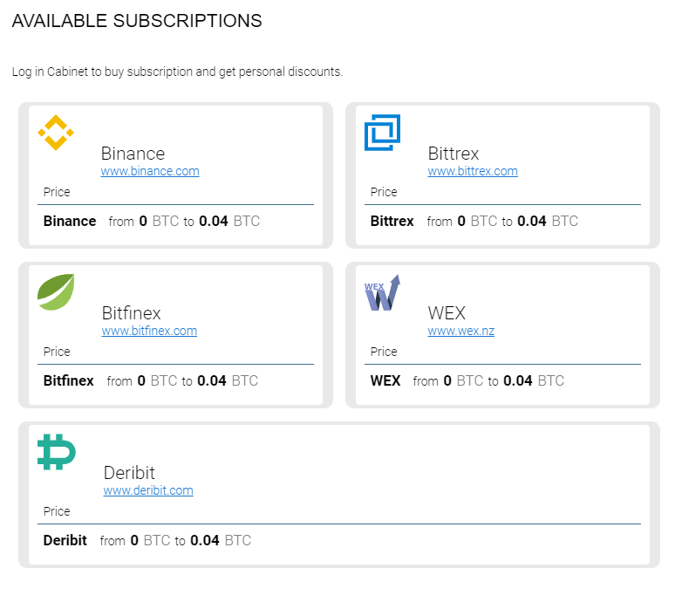675x616 pixels.
Task: Click the blue Bittrex logo icon
Action: click(382, 133)
